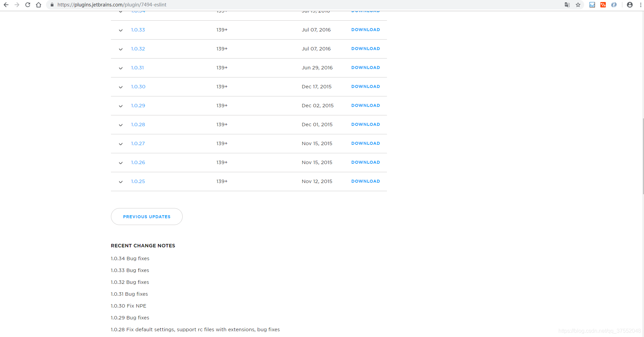Open the Chrome three-dot menu
The image size is (644, 337).
click(641, 5)
